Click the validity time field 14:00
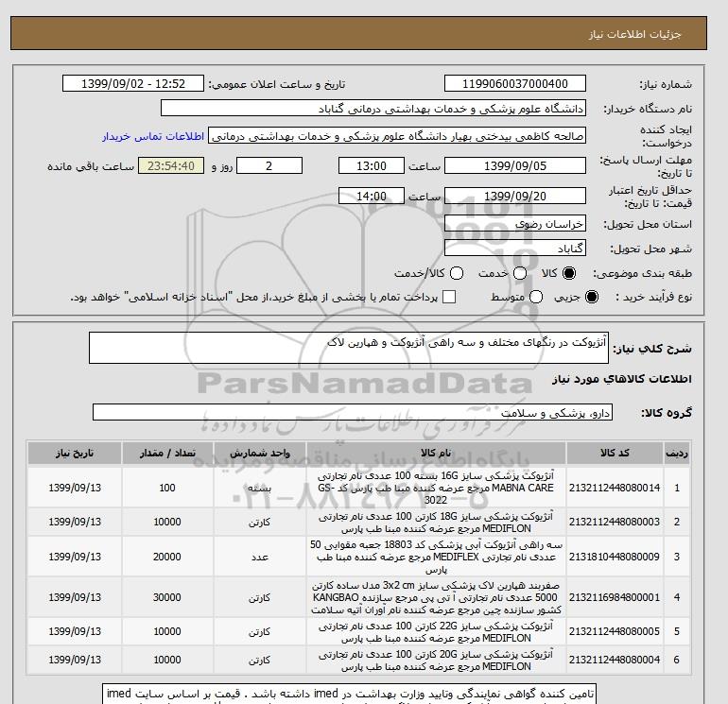 coord(372,196)
